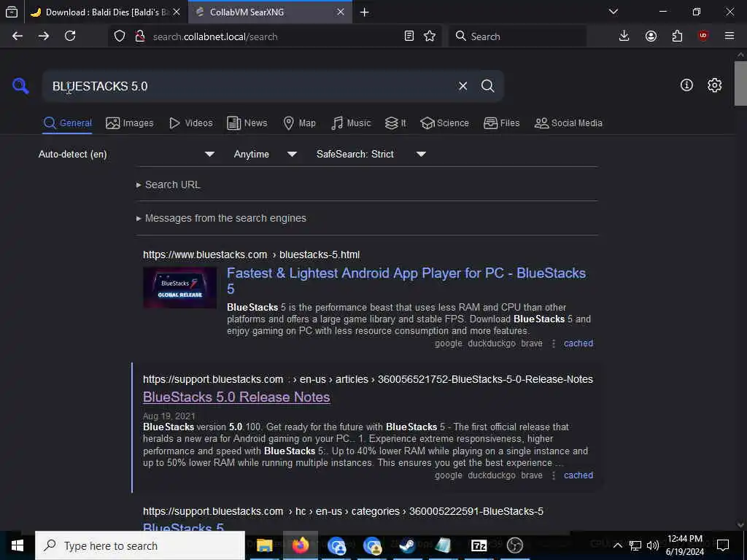Image resolution: width=747 pixels, height=560 pixels.
Task: Expand Messages from the search engines
Action: [222, 219]
